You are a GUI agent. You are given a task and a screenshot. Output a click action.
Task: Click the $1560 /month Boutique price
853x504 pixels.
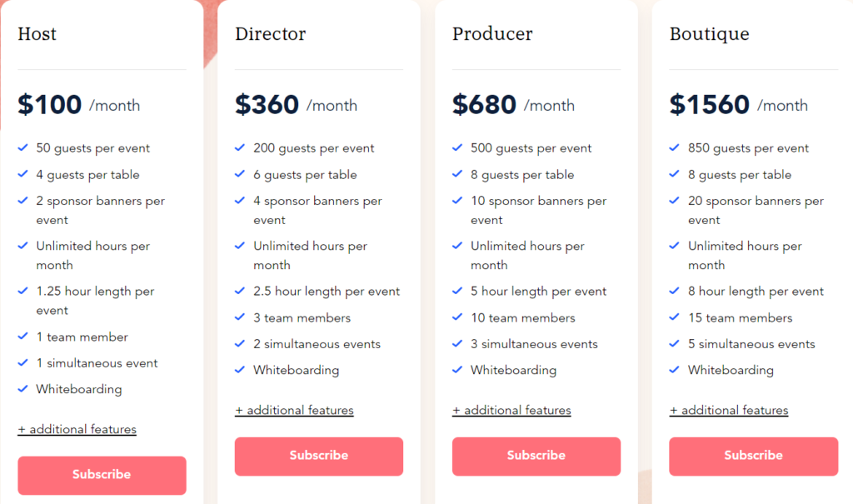[x=739, y=104]
